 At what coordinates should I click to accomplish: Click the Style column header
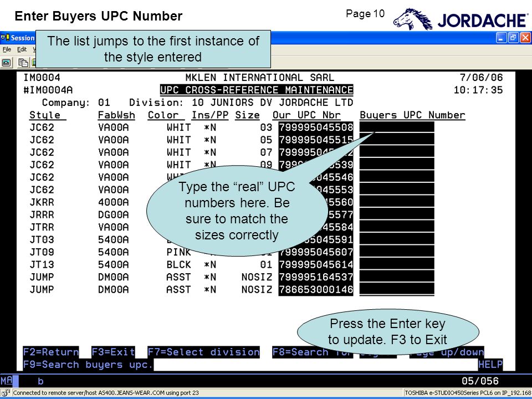[45, 115]
